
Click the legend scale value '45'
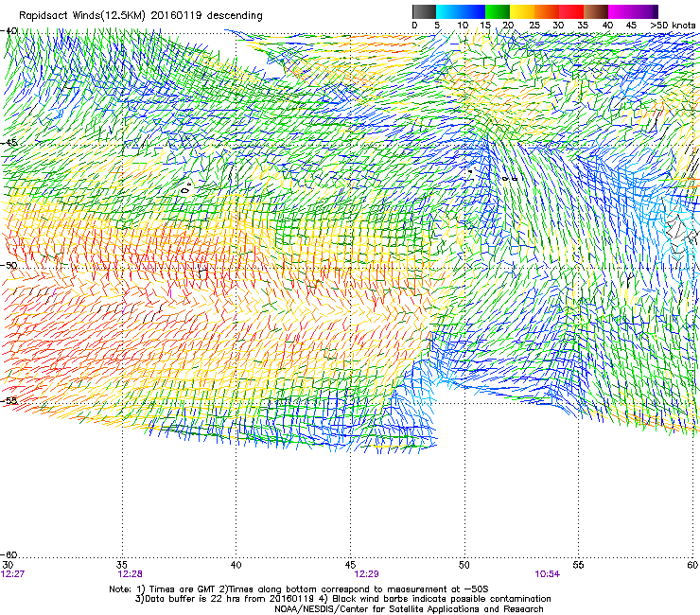[631, 26]
